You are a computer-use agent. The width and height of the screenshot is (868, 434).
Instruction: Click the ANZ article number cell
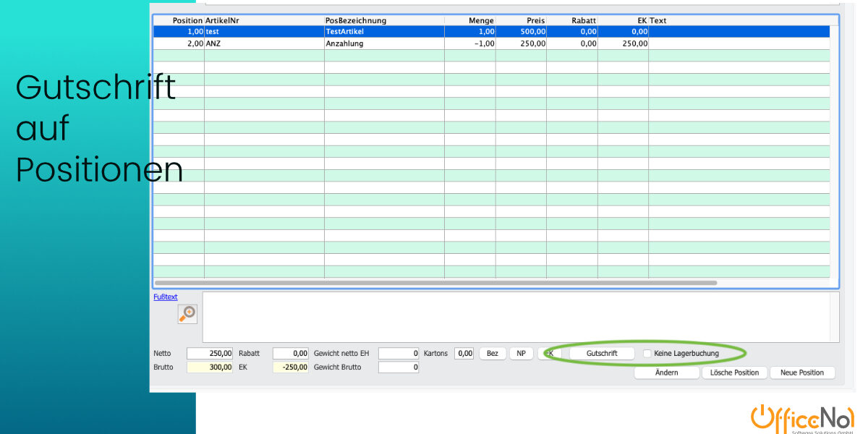coord(264,43)
